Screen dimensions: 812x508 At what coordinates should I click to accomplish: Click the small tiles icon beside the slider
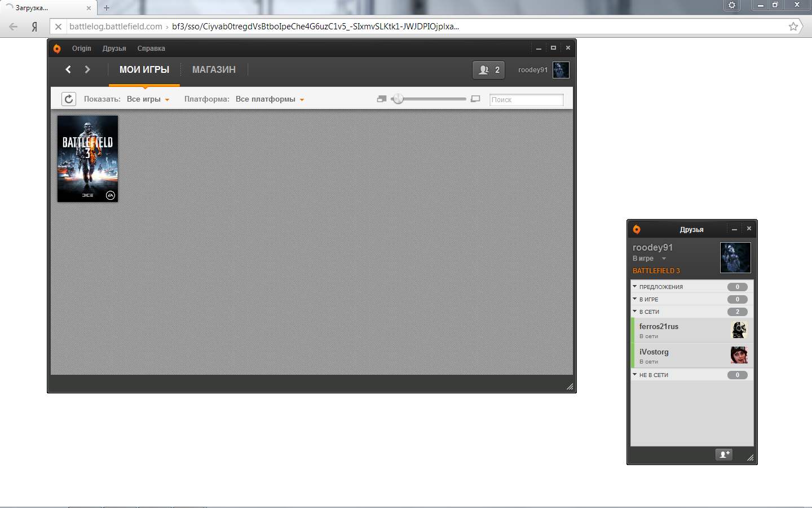pos(382,99)
